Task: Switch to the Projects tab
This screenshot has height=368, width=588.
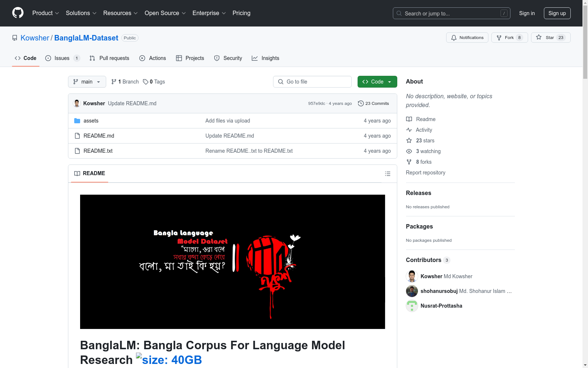Action: point(190,58)
